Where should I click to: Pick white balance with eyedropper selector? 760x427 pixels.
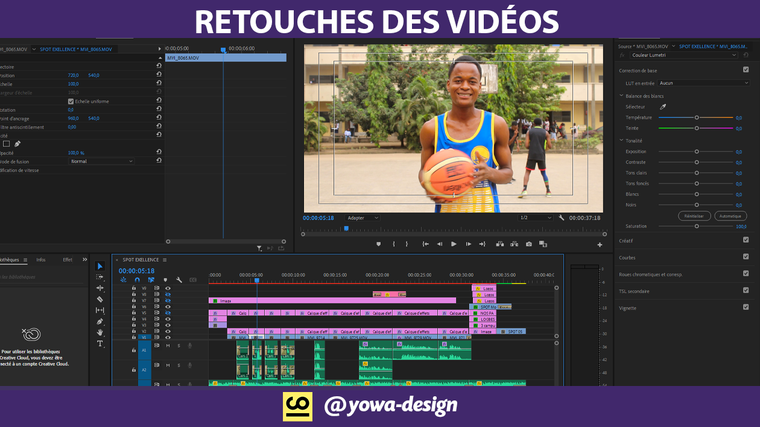pyautogui.click(x=663, y=107)
